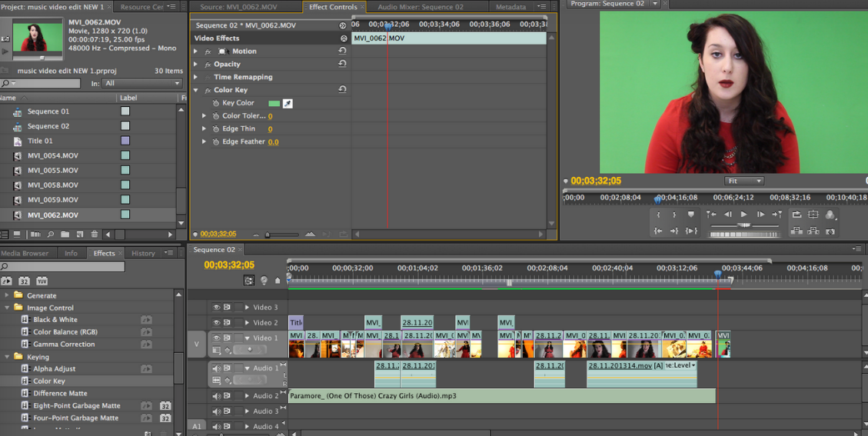Open the Info tab
868x436 pixels.
(71, 253)
